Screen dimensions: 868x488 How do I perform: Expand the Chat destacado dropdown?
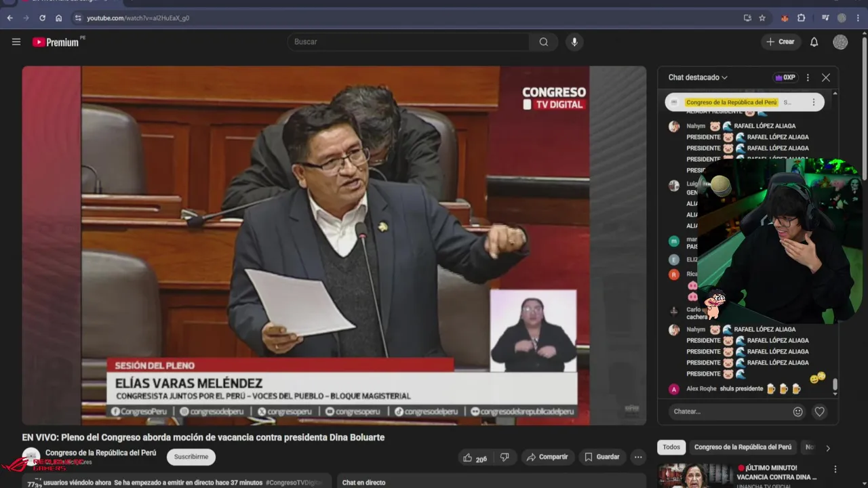pos(698,77)
